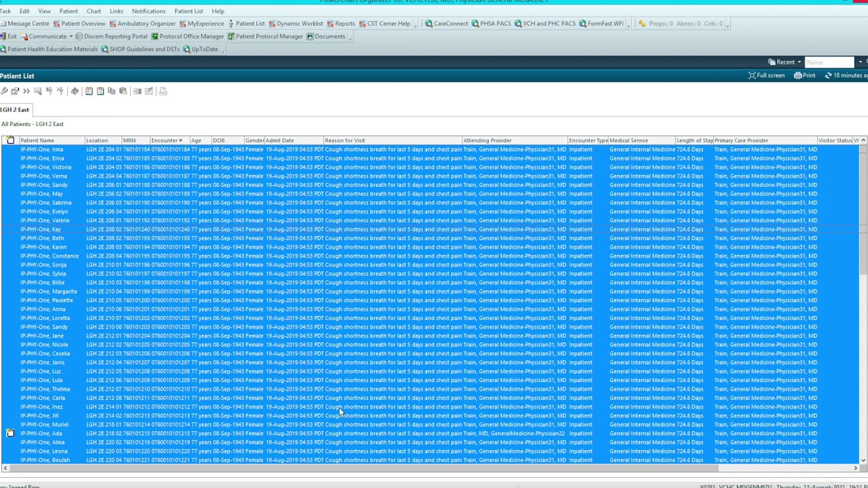Open the Protocol Office Manager
868x488 pixels.
[187, 37]
